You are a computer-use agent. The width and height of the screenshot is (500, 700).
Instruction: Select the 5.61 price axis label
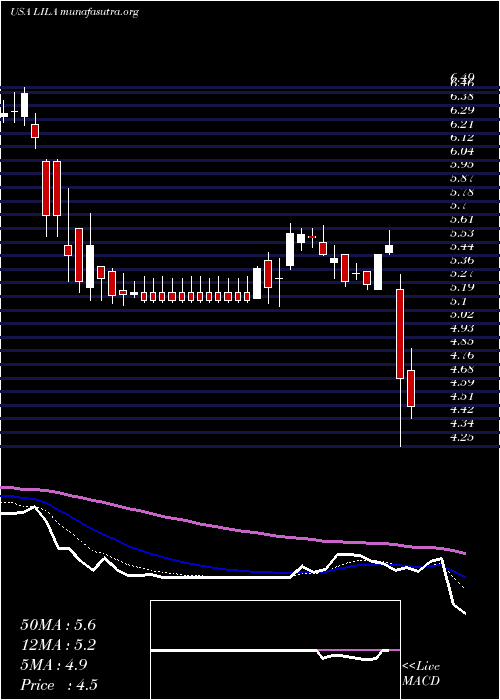click(x=462, y=219)
